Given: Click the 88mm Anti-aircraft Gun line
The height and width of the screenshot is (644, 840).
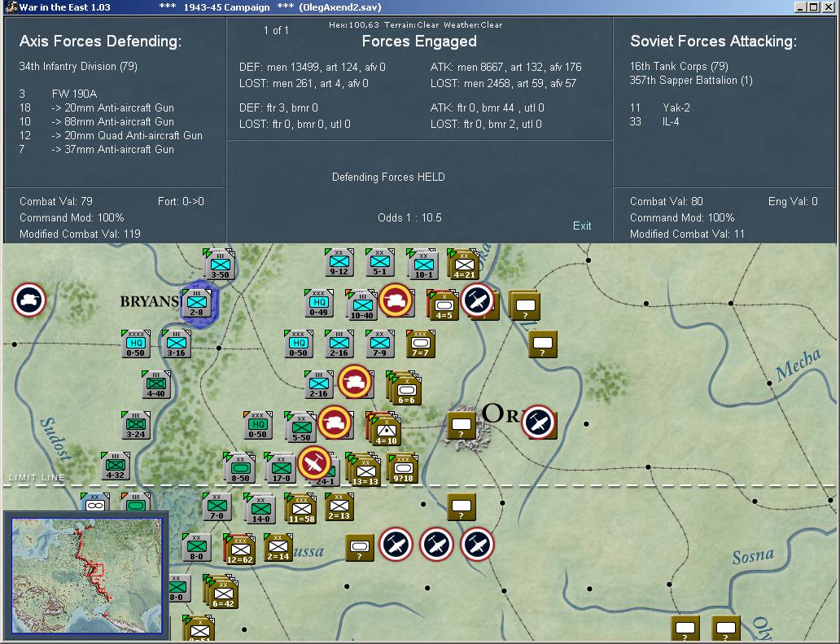Looking at the screenshot, I should pyautogui.click(x=96, y=121).
